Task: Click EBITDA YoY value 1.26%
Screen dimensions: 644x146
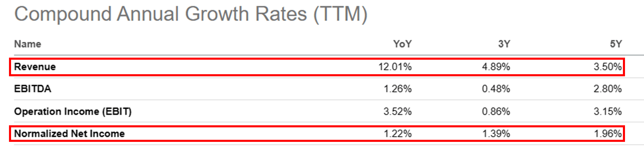Action: 398,89
